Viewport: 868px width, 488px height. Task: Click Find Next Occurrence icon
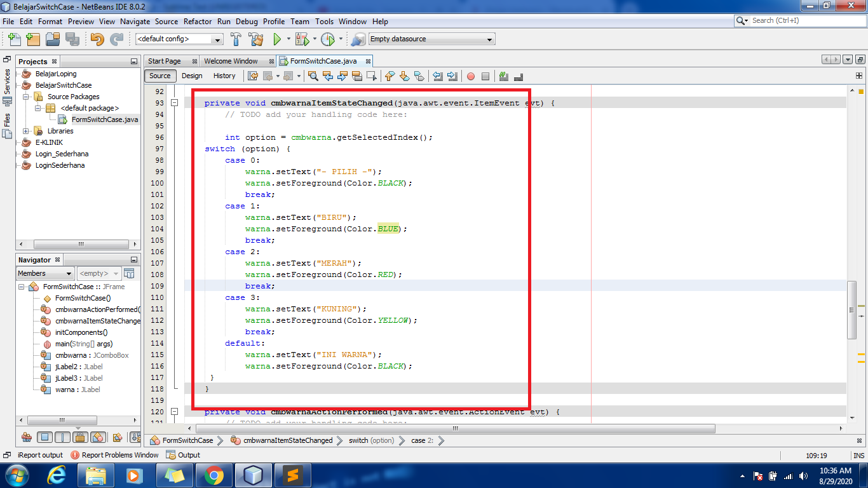coord(342,76)
